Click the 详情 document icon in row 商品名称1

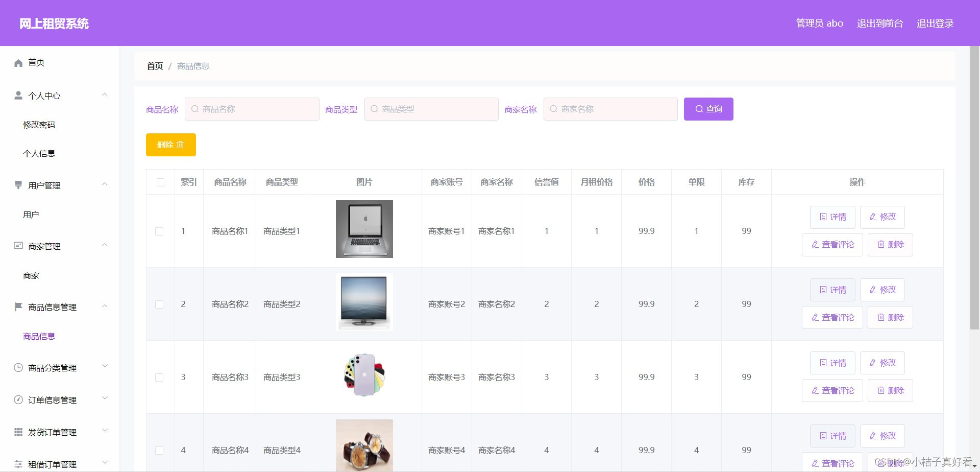(823, 217)
